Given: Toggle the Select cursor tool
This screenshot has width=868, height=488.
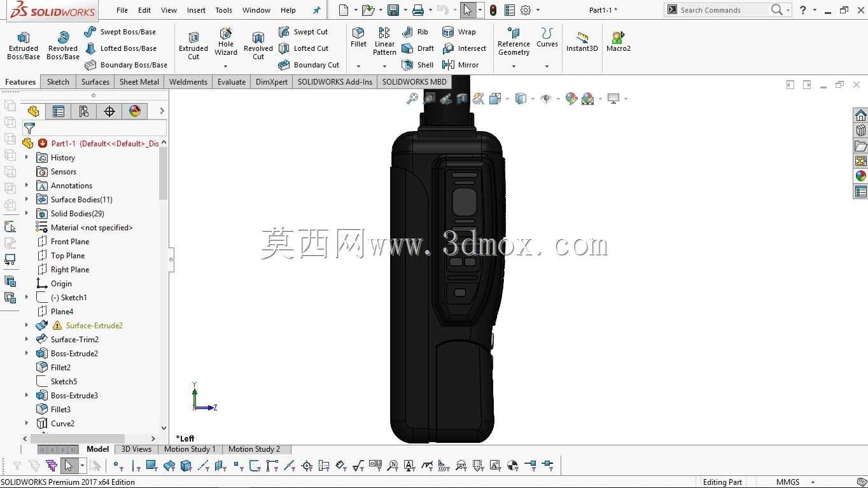Looking at the screenshot, I should 467,10.
